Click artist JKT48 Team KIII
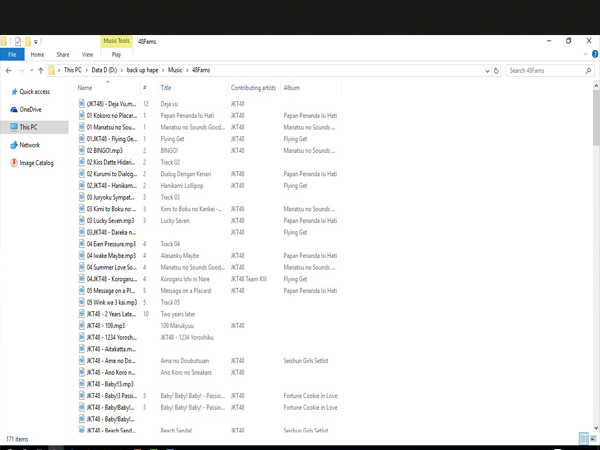The width and height of the screenshot is (600, 450). click(249, 279)
